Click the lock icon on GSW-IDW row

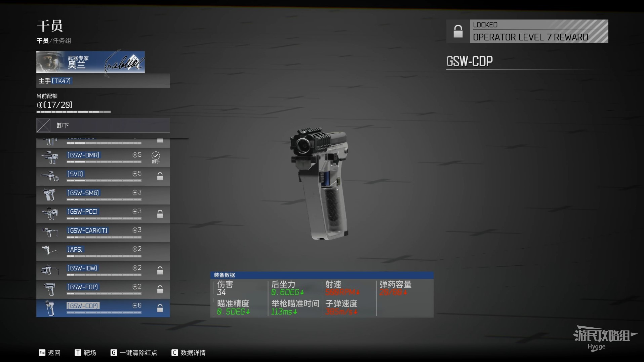tap(160, 270)
